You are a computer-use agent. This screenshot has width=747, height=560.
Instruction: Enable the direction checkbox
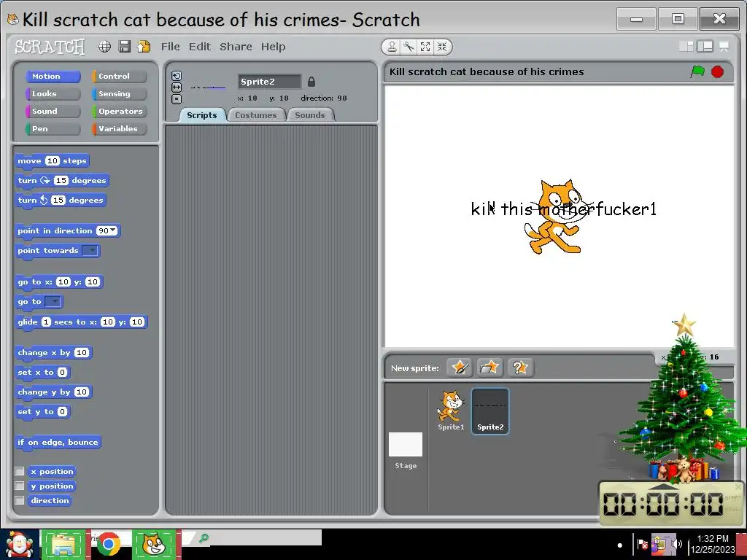[20, 500]
